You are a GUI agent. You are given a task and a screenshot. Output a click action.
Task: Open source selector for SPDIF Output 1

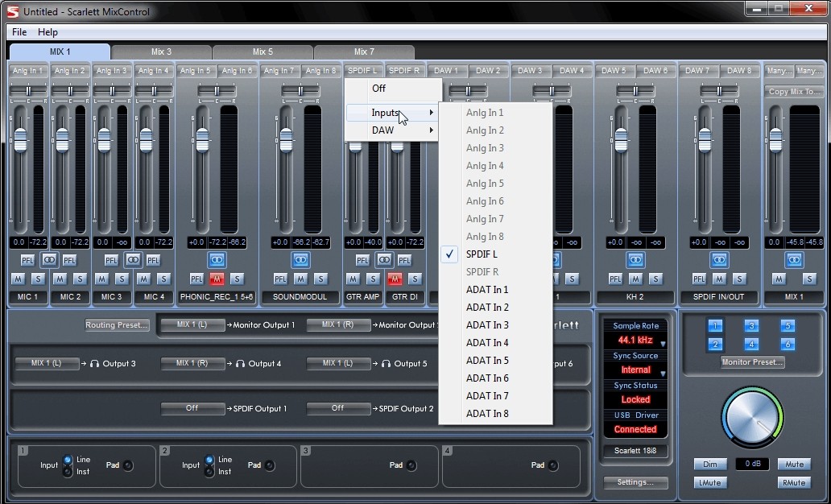click(x=192, y=408)
